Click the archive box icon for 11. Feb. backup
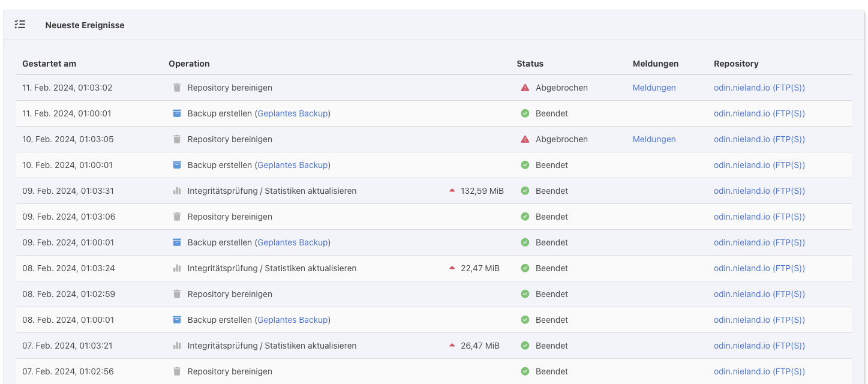868x384 pixels. coord(177,113)
